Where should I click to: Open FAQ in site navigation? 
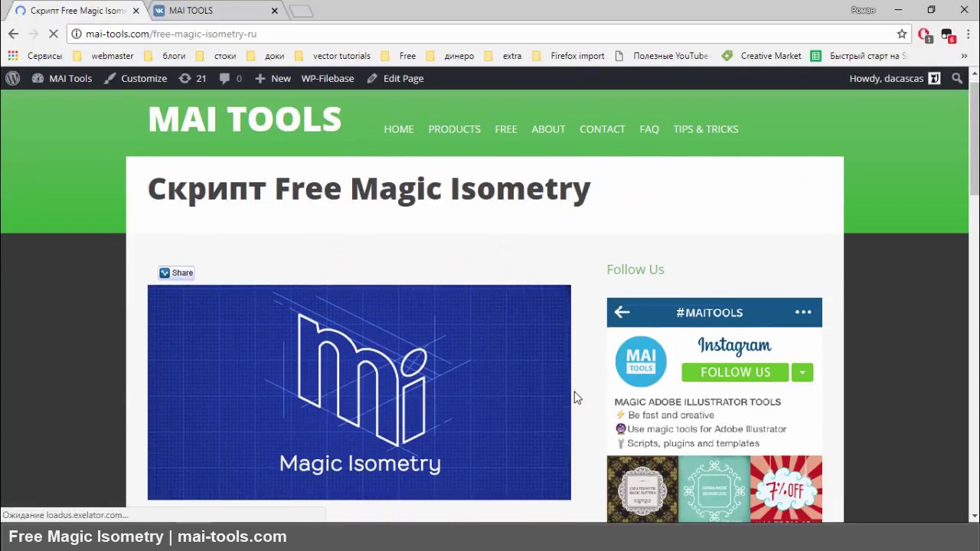(649, 129)
